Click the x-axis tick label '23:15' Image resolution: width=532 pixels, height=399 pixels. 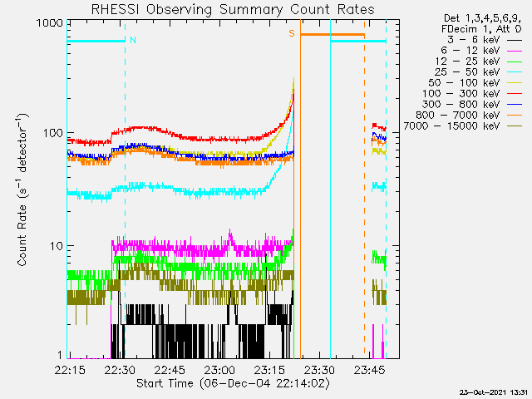(269, 370)
